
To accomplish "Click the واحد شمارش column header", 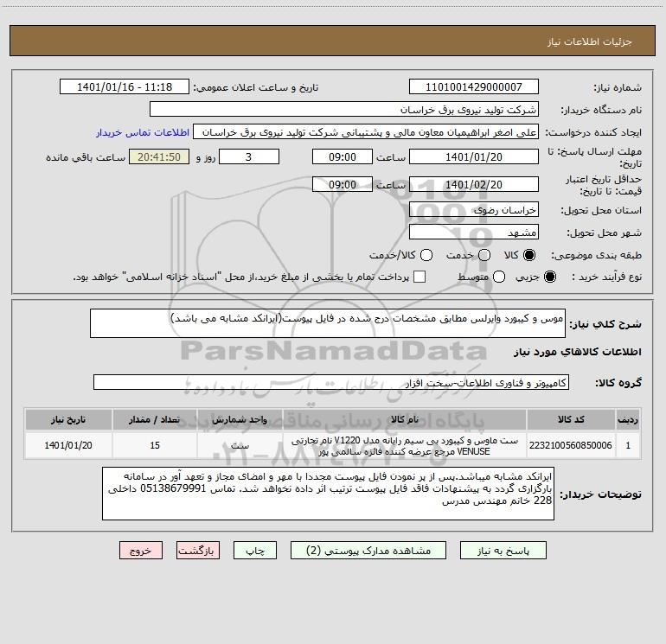I will click(x=240, y=419).
